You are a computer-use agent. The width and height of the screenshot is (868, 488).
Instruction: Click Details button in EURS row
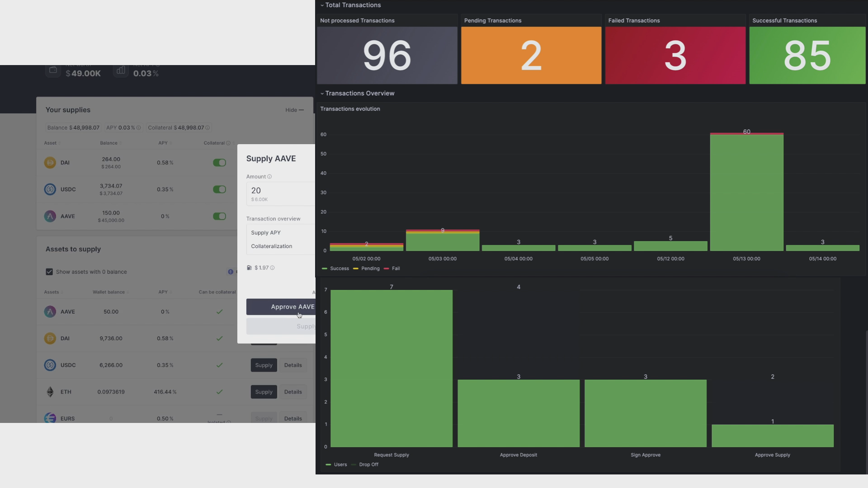293,418
